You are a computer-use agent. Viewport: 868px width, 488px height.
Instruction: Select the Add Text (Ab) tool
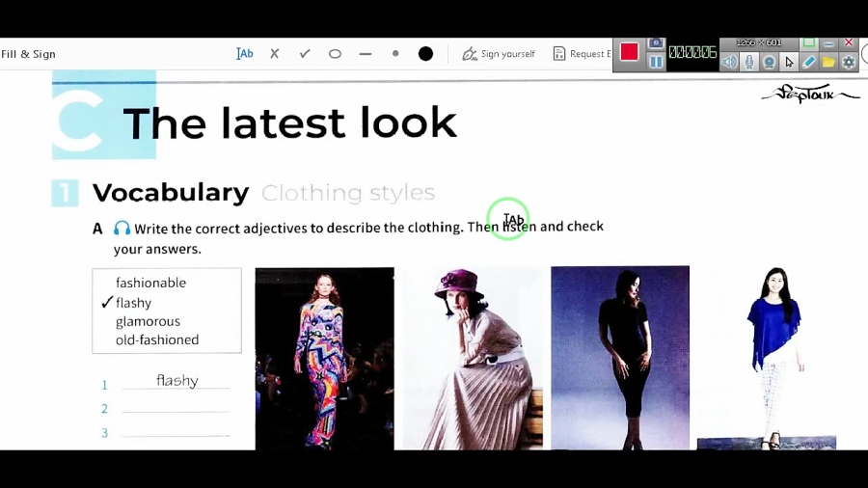(245, 54)
